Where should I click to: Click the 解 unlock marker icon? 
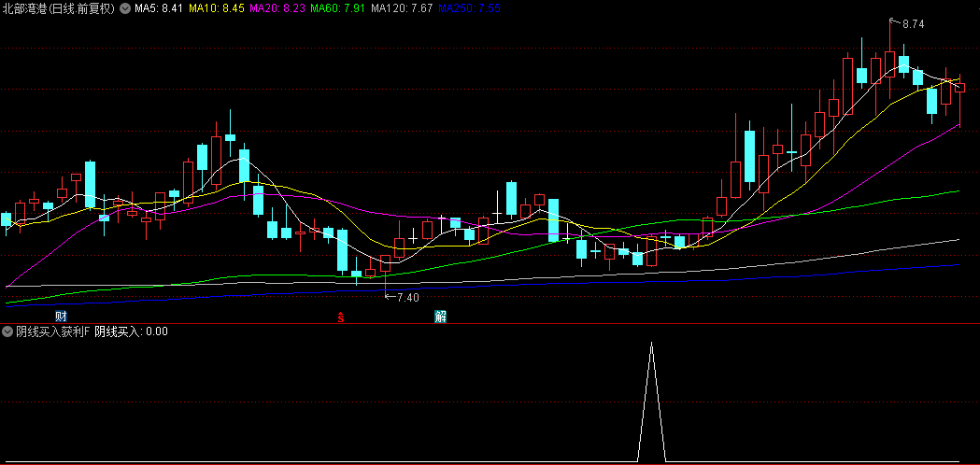(441, 317)
